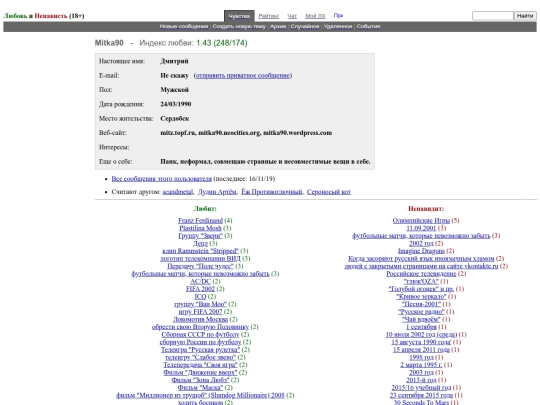Open friend profile Дудин Артём

(217, 192)
